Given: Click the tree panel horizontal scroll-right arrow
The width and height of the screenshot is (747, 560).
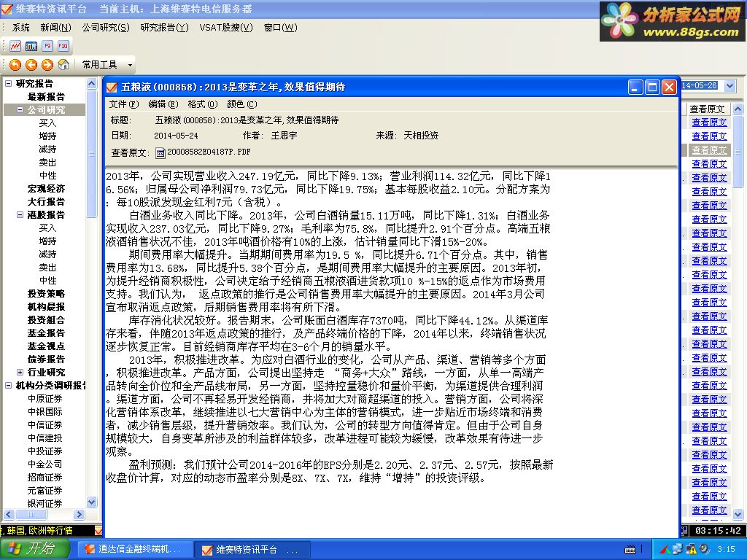Looking at the screenshot, I should click(79, 514).
